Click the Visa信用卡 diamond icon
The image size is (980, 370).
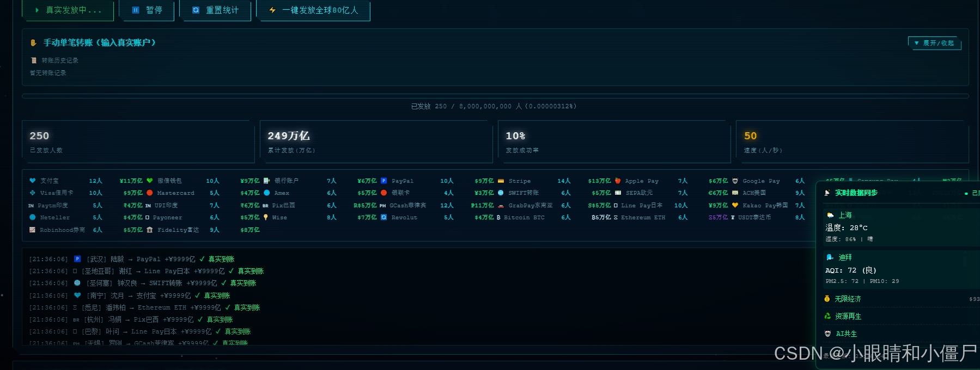pos(33,193)
